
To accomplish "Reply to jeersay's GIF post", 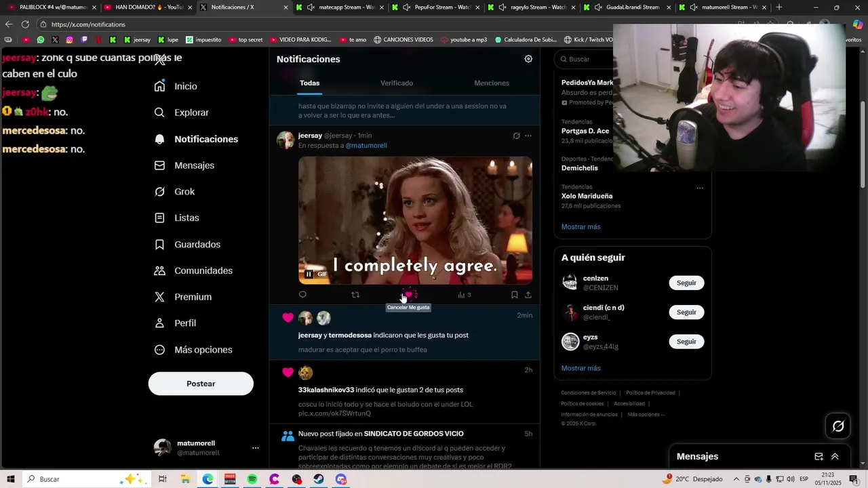I will (x=302, y=295).
